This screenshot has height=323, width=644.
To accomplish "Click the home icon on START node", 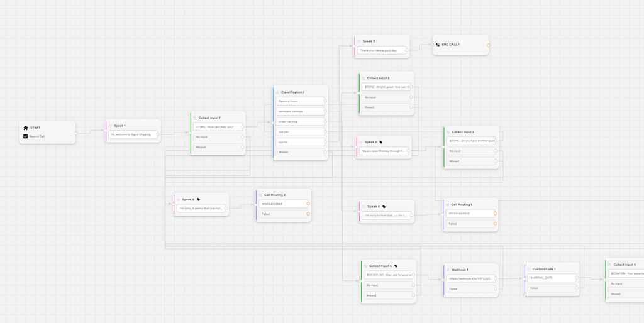I will 26,128.
